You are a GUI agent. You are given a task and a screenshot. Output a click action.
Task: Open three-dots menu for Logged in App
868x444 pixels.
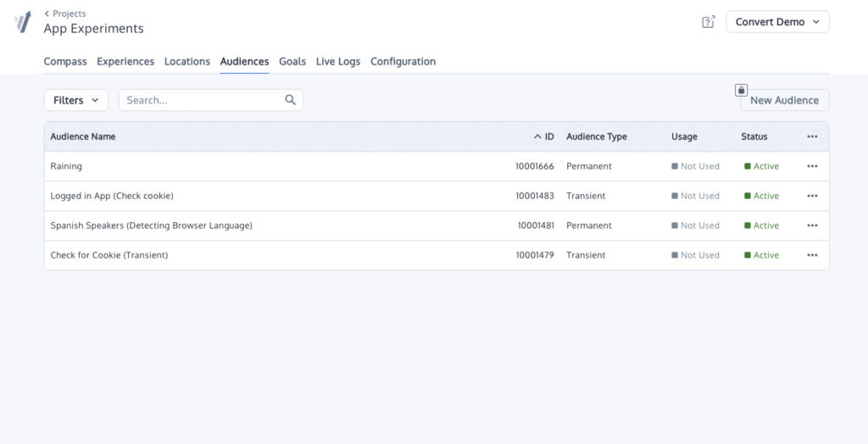(x=812, y=196)
